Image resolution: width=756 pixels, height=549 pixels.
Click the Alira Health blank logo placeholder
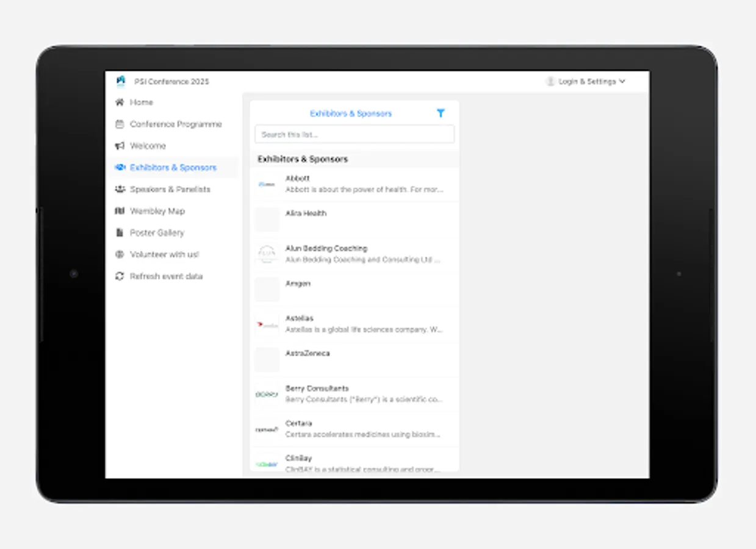[x=267, y=220]
